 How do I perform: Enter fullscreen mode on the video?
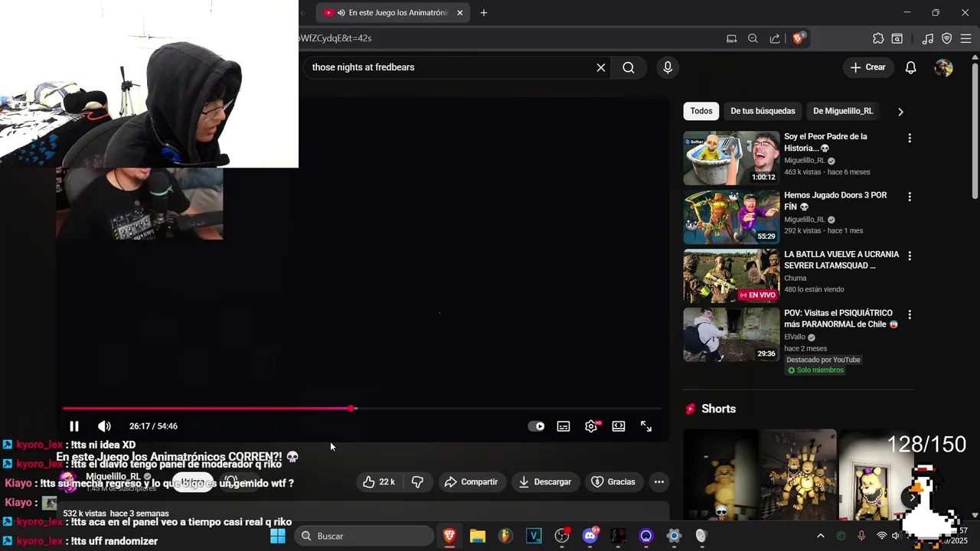click(x=646, y=426)
